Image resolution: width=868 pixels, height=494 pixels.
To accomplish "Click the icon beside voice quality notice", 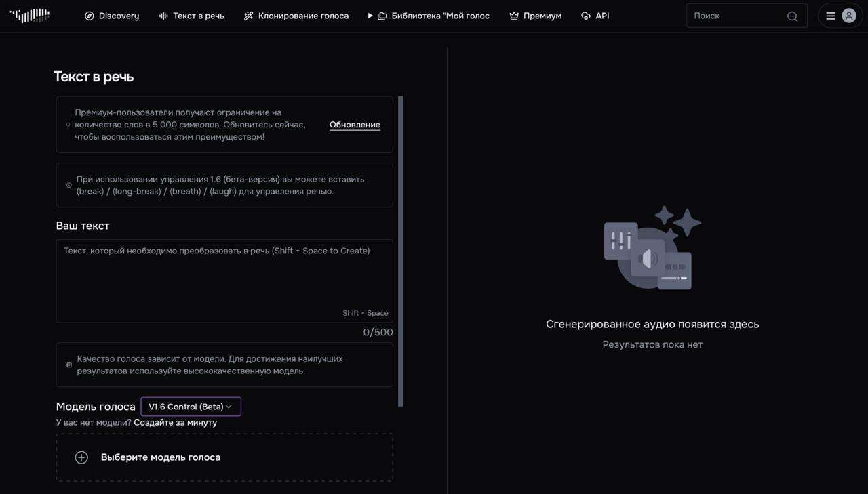I will point(69,365).
